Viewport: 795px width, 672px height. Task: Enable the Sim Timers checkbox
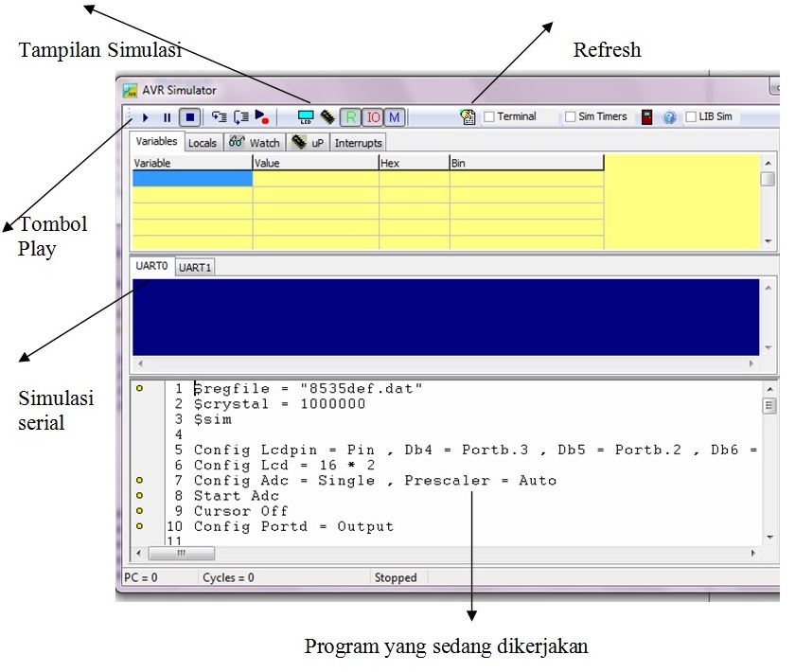pyautogui.click(x=570, y=116)
